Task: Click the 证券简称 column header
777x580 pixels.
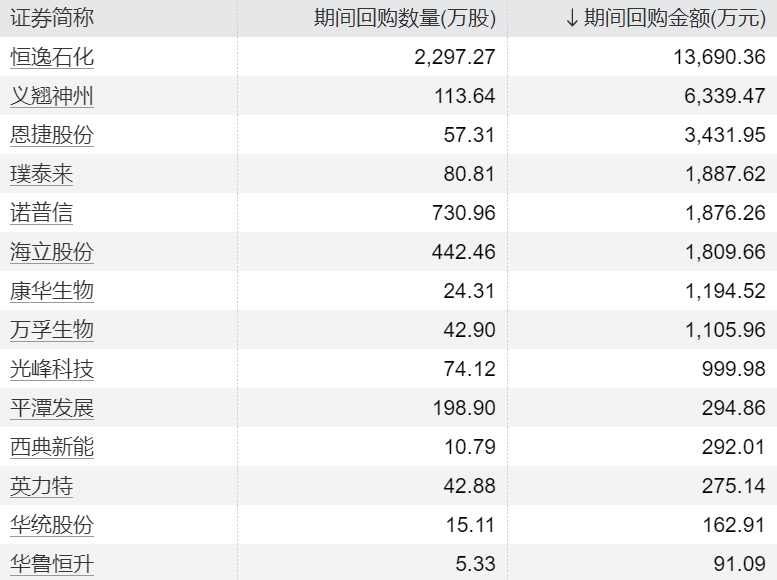Action: coord(52,18)
